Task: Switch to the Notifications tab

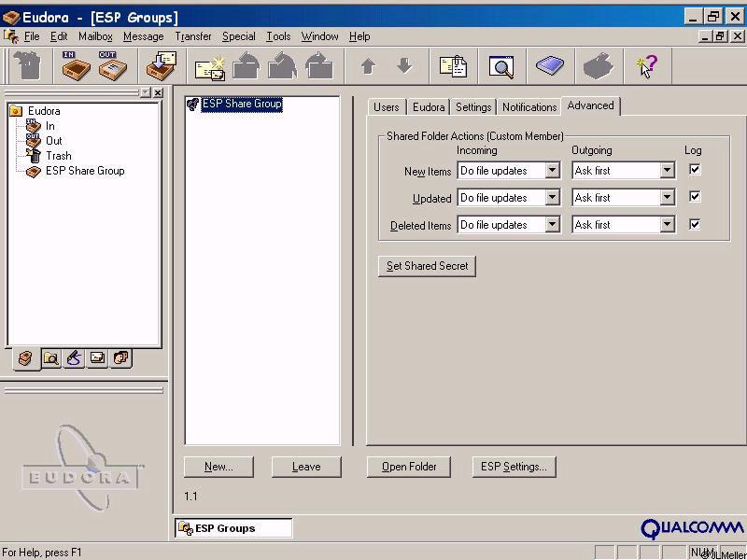Action: click(529, 107)
